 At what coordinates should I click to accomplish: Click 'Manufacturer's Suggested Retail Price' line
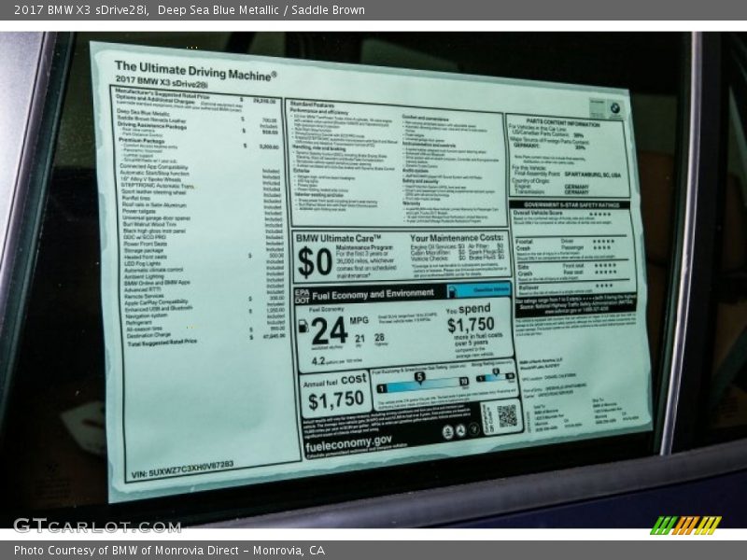[162, 93]
